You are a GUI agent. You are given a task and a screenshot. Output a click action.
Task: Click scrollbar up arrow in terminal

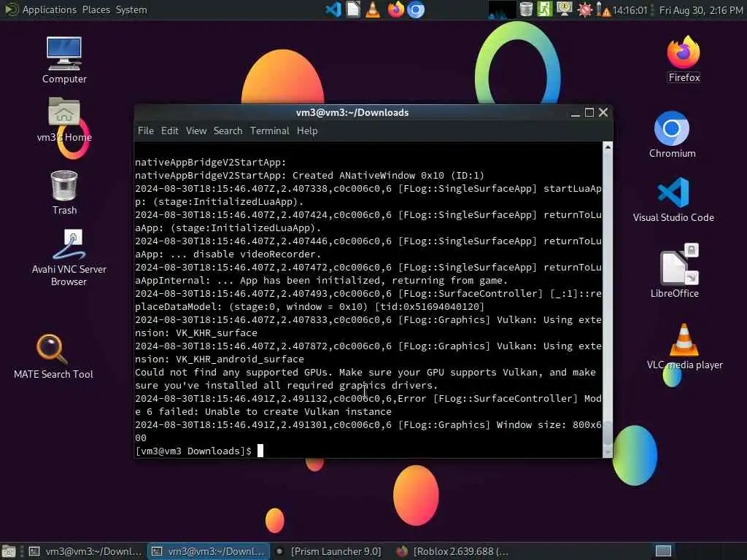[x=608, y=147]
